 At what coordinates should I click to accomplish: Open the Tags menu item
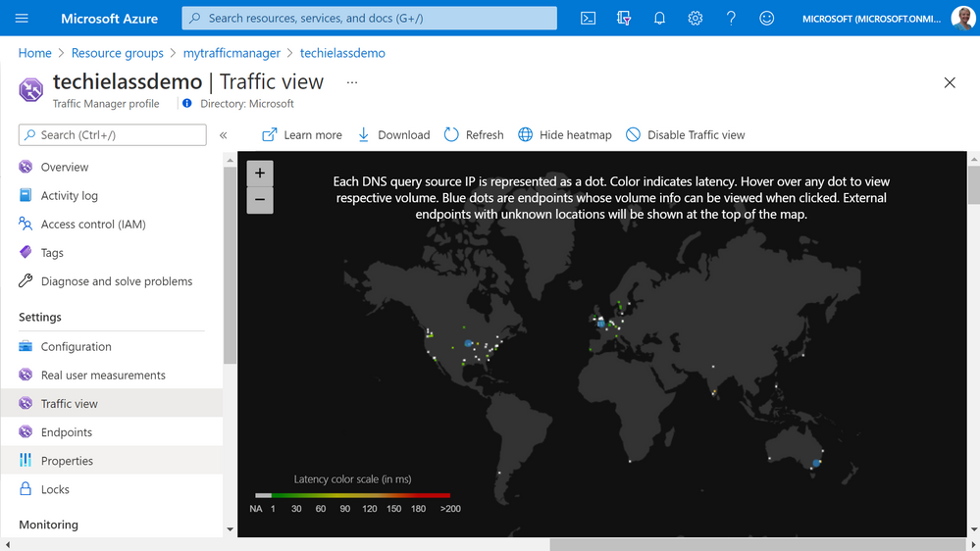point(112,253)
